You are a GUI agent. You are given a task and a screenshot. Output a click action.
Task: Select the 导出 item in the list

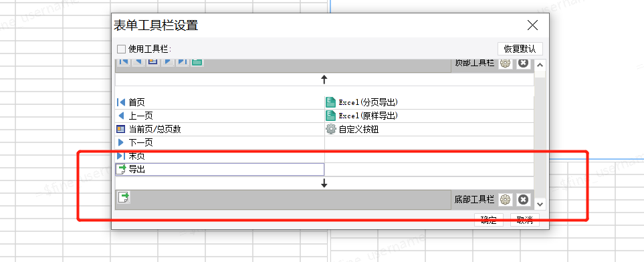click(x=220, y=169)
